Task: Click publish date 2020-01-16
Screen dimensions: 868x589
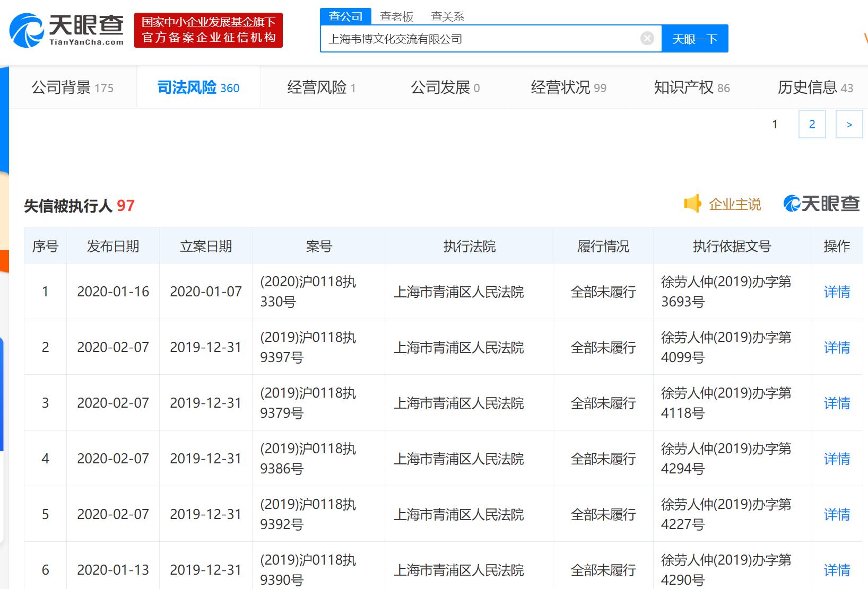Action: (x=113, y=292)
